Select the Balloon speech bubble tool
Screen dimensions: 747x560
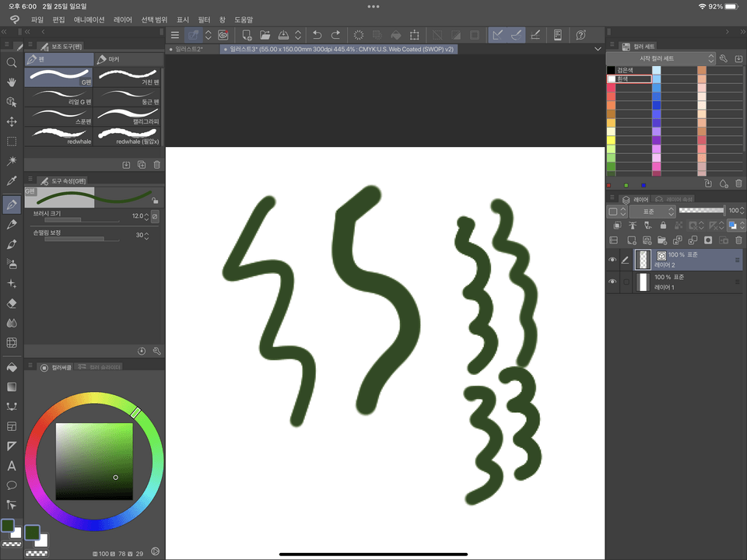point(12,485)
